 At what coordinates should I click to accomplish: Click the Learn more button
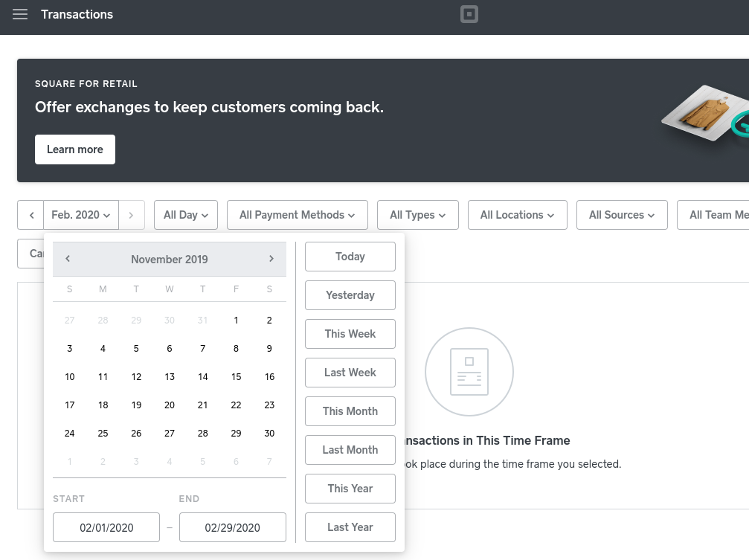75,149
